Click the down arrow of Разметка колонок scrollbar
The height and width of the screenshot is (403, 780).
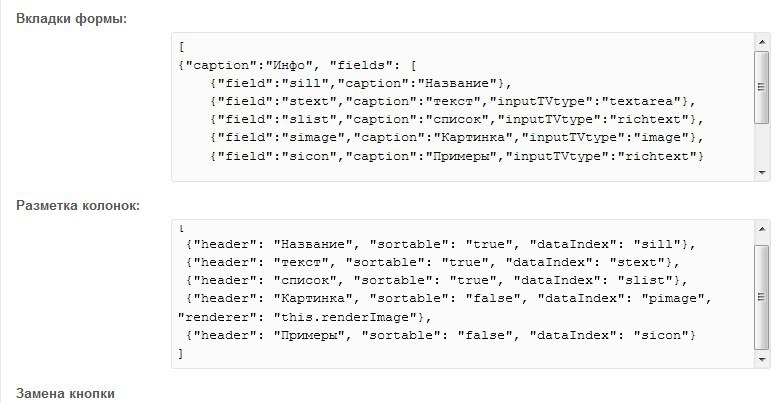coord(762,360)
